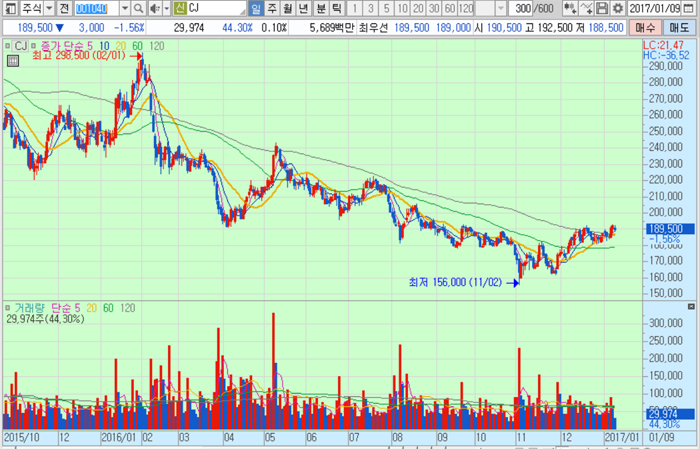Open the 주식 market type dropdown
The height and width of the screenshot is (449, 700).
coord(49,8)
